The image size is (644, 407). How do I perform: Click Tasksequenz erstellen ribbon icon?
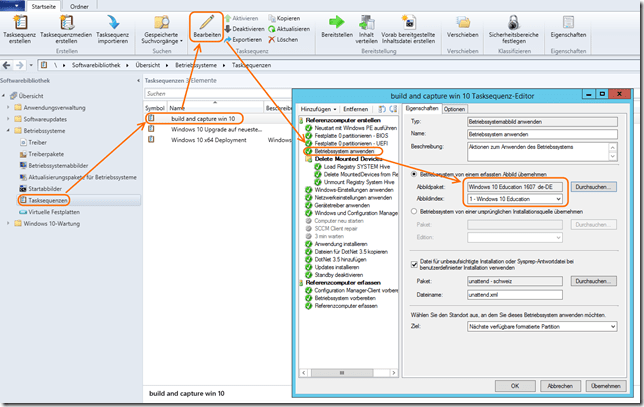(19, 24)
